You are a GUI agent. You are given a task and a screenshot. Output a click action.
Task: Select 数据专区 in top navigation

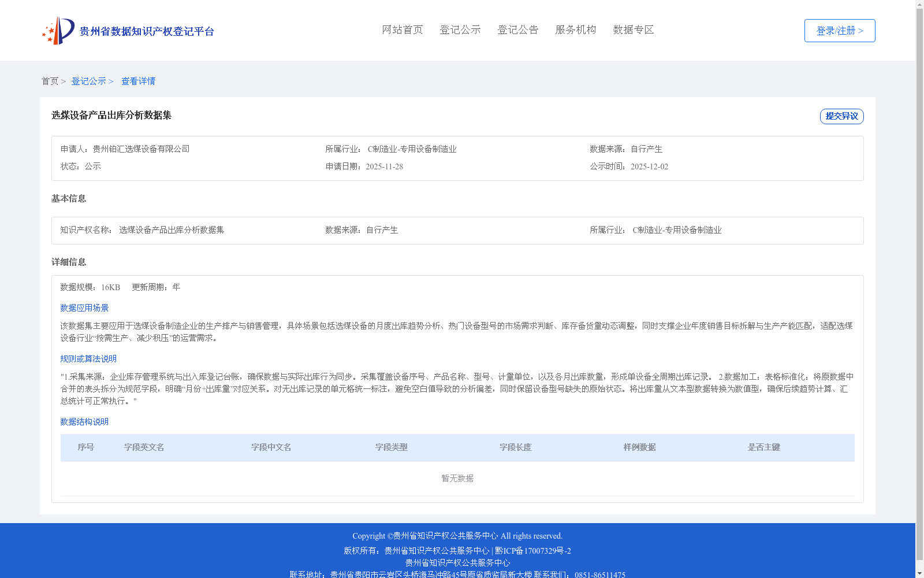click(634, 30)
